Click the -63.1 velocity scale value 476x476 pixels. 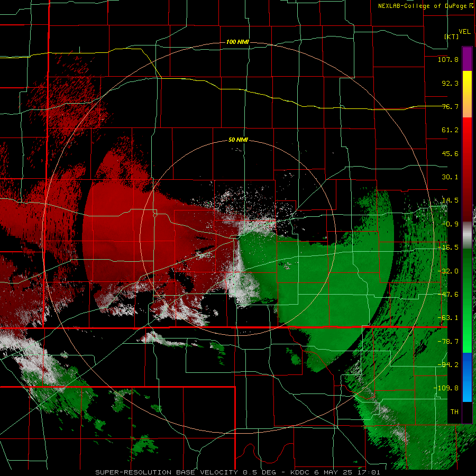[448, 318]
